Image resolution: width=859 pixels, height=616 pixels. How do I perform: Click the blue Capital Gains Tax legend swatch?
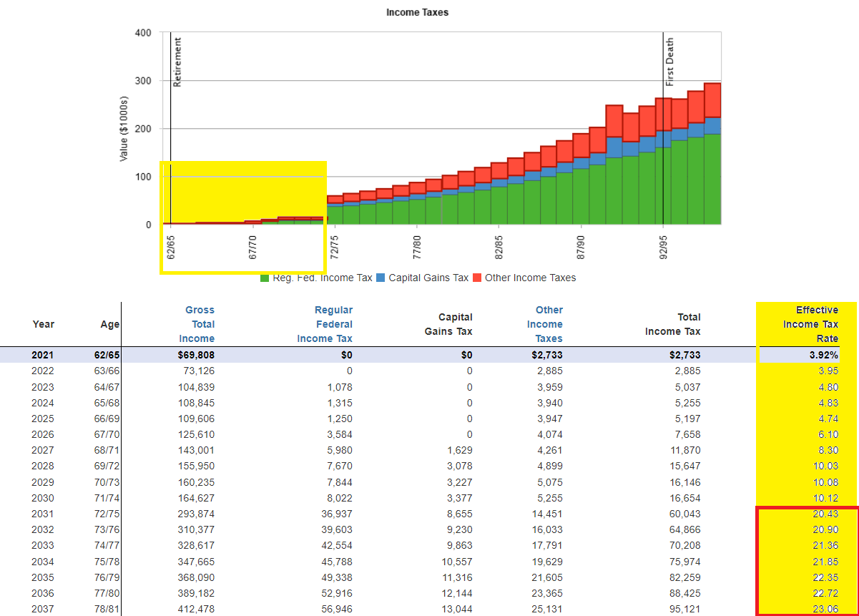pos(381,278)
